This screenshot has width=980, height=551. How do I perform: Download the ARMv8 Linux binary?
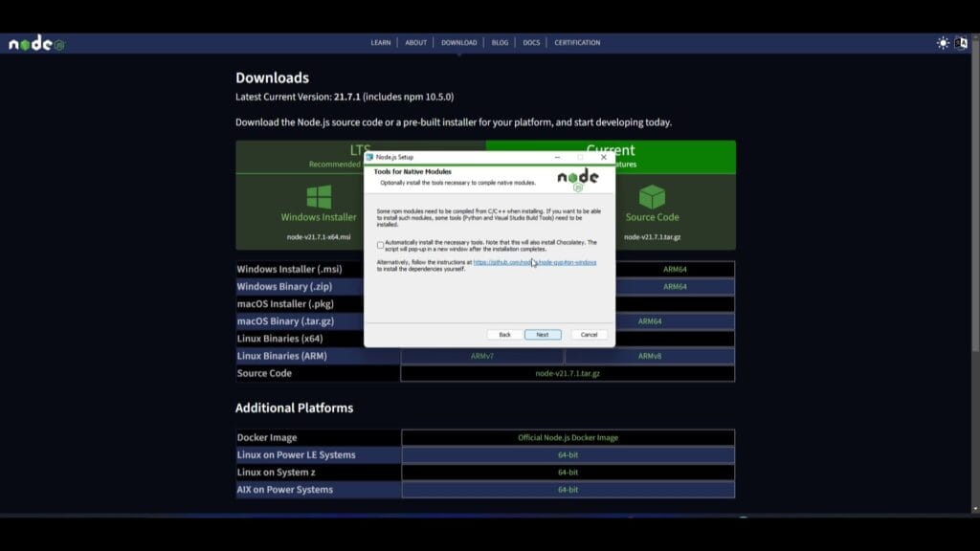648,355
